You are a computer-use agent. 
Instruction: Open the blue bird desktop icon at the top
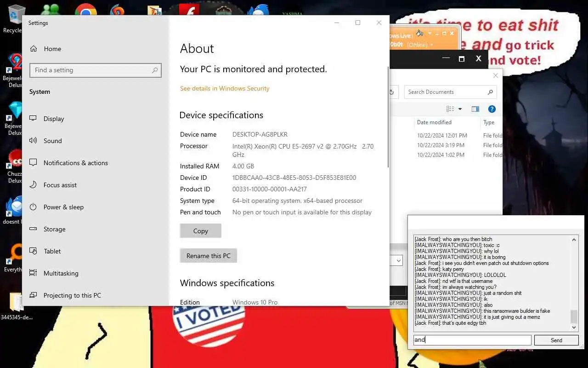(258, 10)
